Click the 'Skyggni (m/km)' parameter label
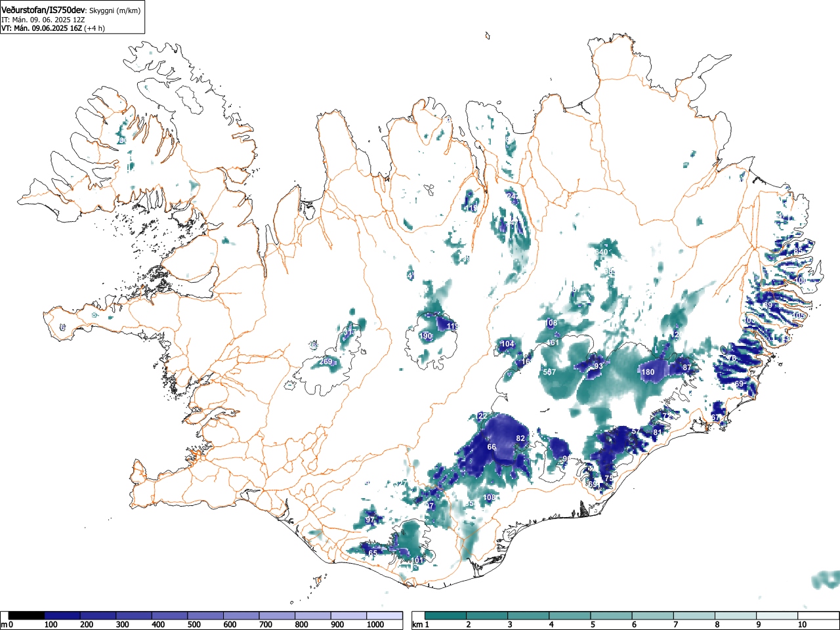Viewport: 840px width, 630px height. (x=115, y=10)
